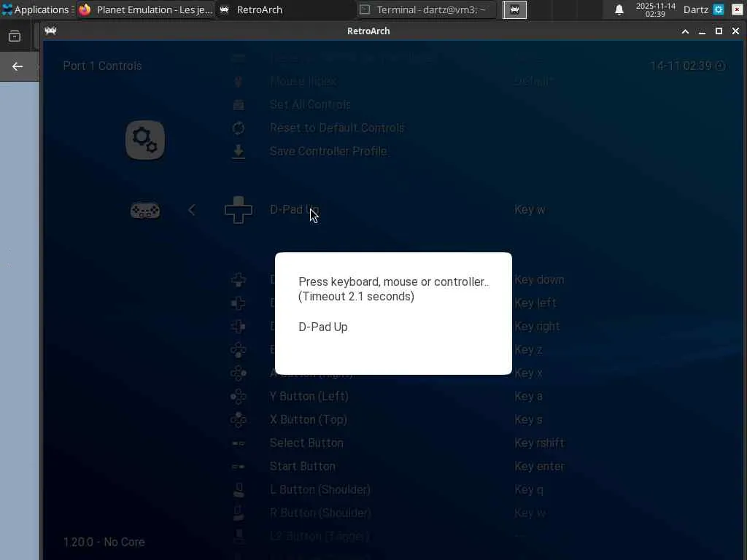Click the red X icon in the panel corner

[x=737, y=9]
